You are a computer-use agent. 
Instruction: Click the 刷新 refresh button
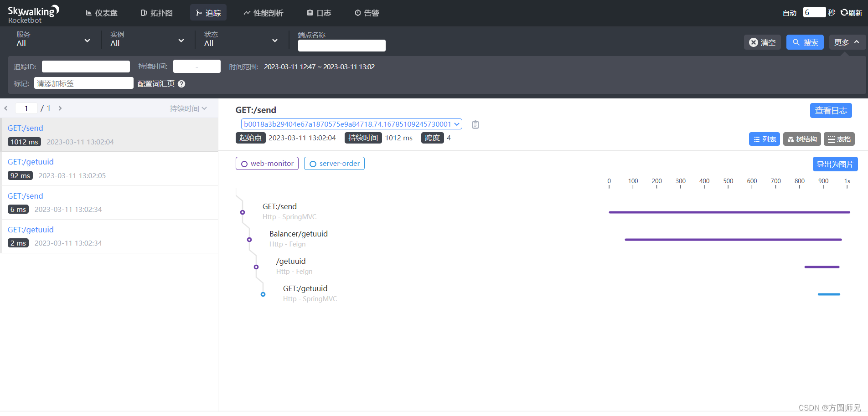852,13
